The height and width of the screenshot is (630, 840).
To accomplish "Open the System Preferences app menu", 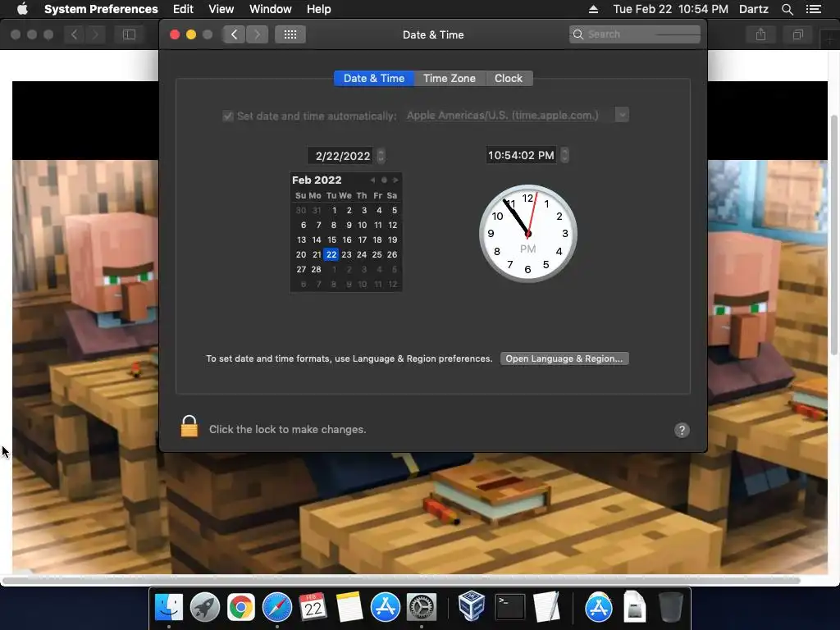I will 101,9.
